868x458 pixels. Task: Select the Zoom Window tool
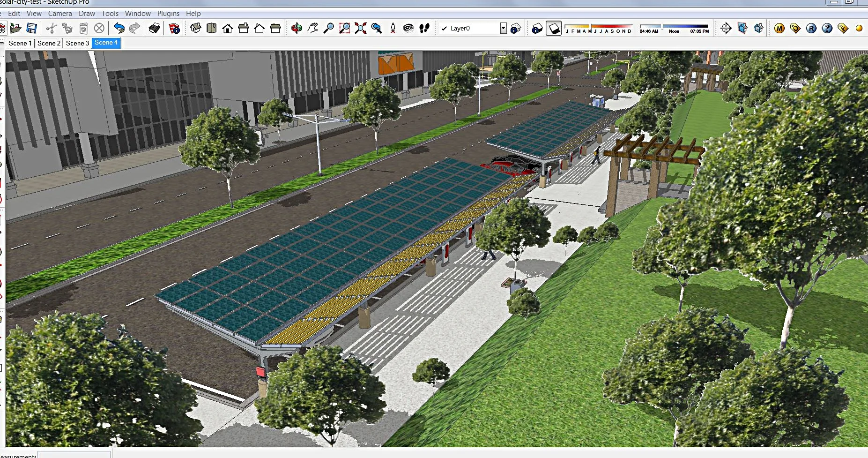click(345, 28)
